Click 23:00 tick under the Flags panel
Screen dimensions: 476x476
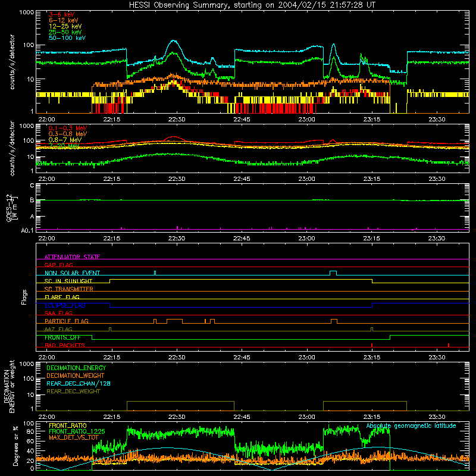306,358
